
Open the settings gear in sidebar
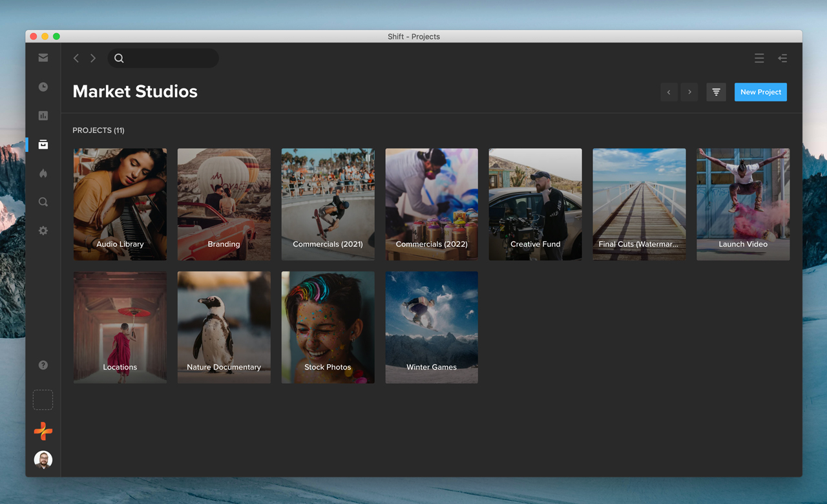[x=43, y=231]
